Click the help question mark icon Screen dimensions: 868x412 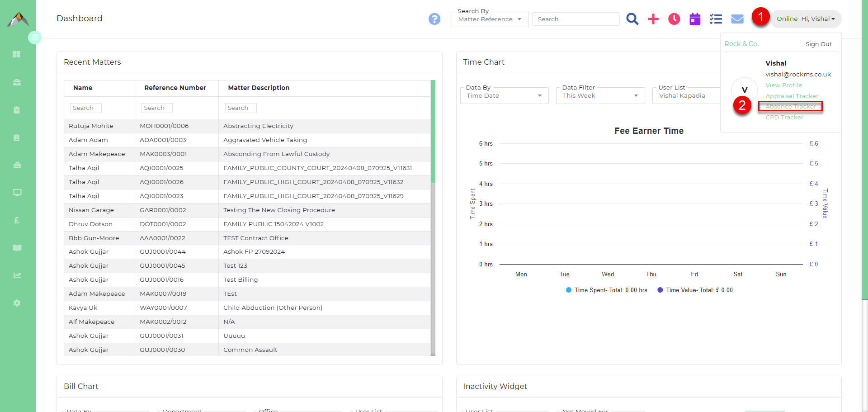tap(434, 19)
